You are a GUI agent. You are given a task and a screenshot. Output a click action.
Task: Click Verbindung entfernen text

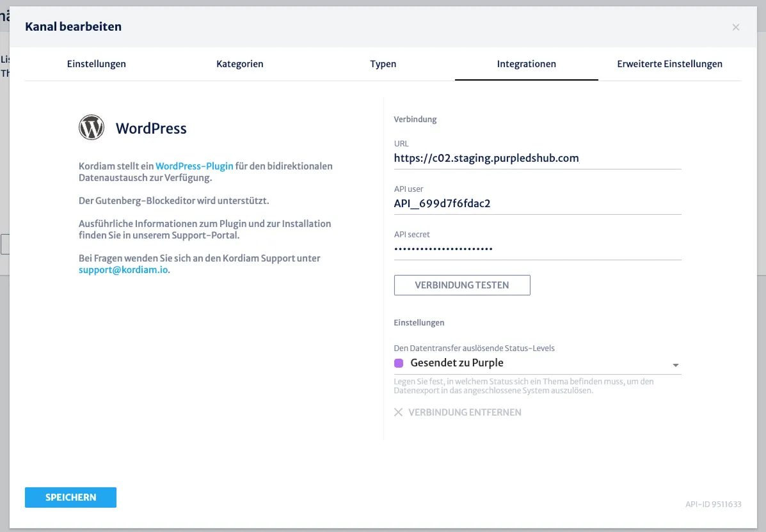tap(465, 412)
